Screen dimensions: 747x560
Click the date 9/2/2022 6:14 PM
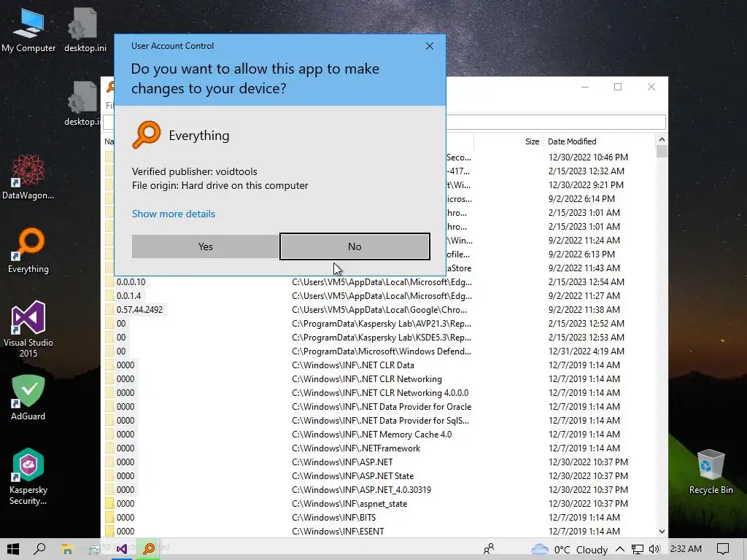click(581, 198)
